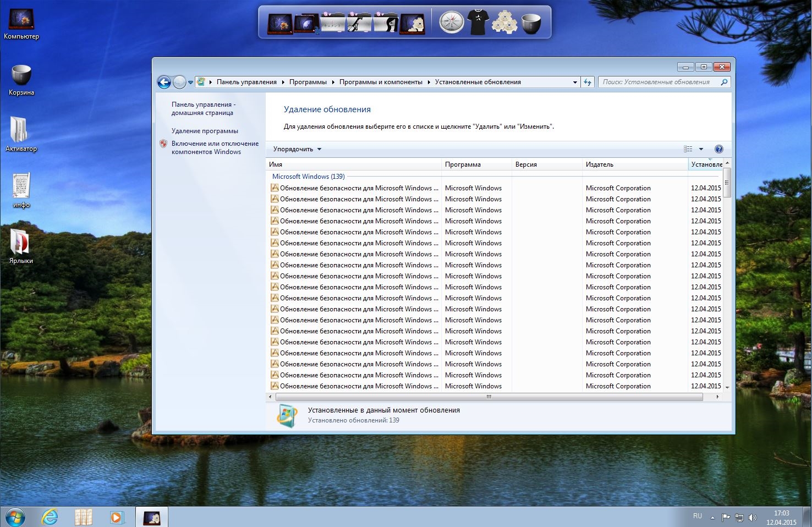
Task: Open the clock showing 17:03
Action: point(781,518)
